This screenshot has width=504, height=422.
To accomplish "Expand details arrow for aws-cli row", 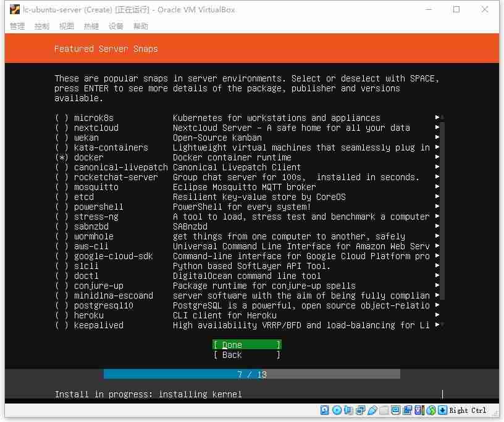I will [x=437, y=246].
